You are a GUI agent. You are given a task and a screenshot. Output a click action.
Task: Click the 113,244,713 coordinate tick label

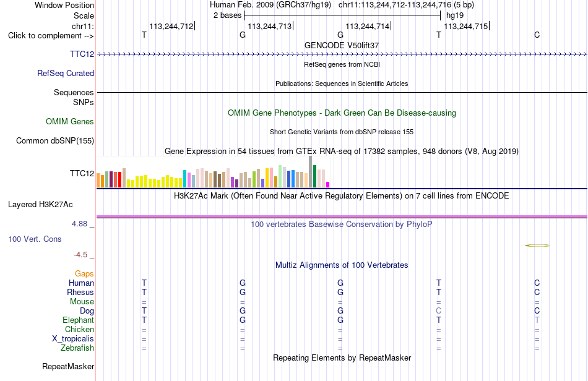pos(270,26)
